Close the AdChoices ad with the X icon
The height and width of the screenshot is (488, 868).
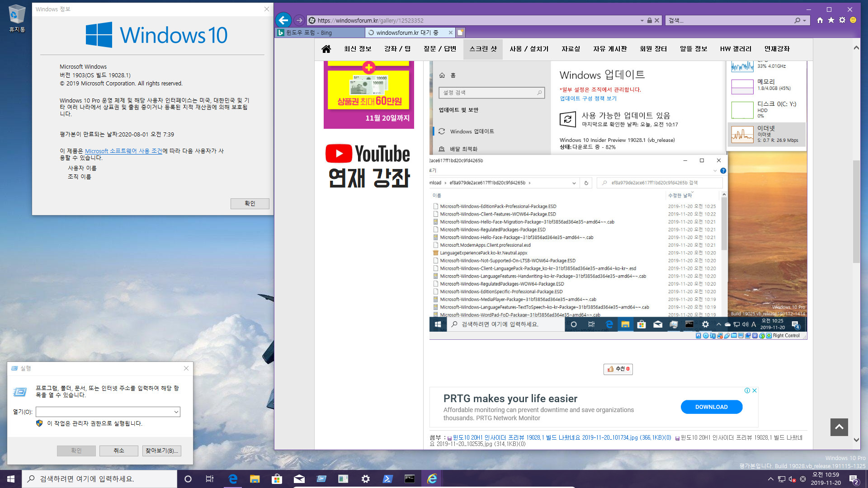(755, 390)
